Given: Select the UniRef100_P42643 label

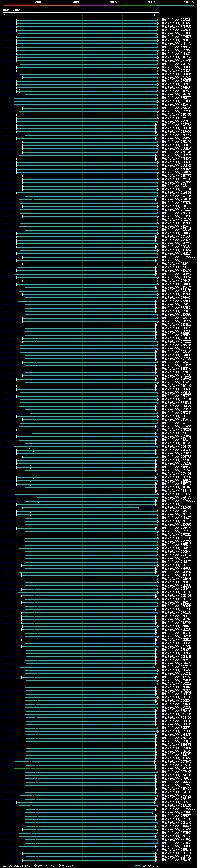Looking at the screenshot, I should click(x=176, y=104).
